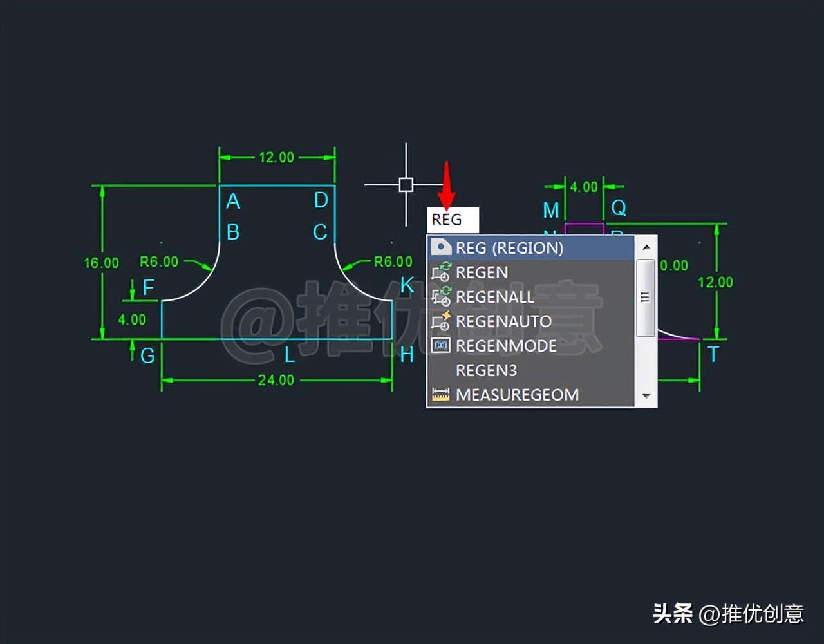824x644 pixels.
Task: Click the suggestion list scroll-up arrow
Action: [x=646, y=246]
